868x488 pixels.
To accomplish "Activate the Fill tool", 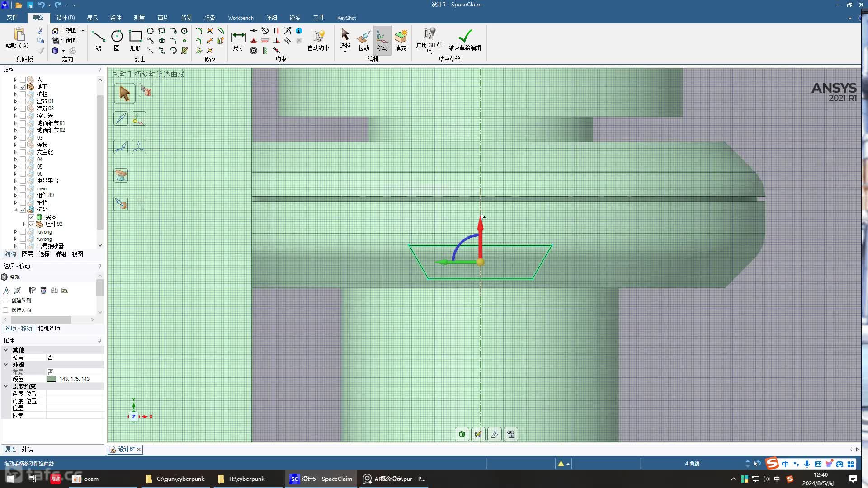I will point(401,40).
